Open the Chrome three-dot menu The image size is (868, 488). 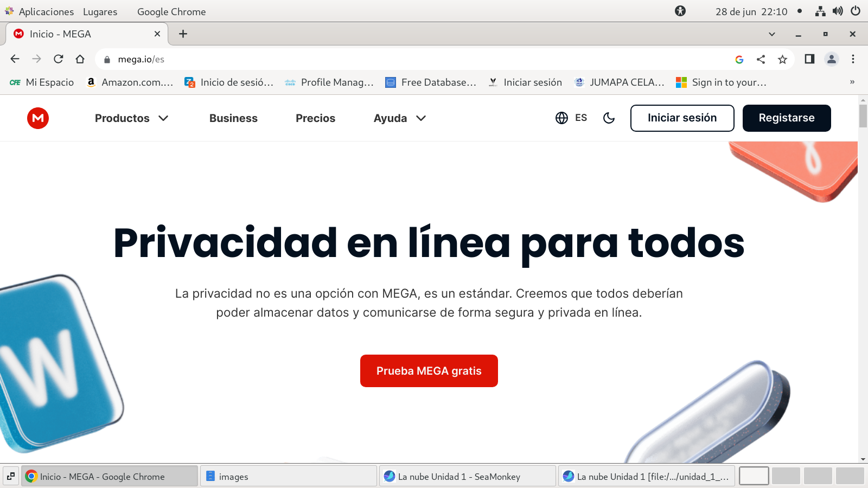point(853,59)
